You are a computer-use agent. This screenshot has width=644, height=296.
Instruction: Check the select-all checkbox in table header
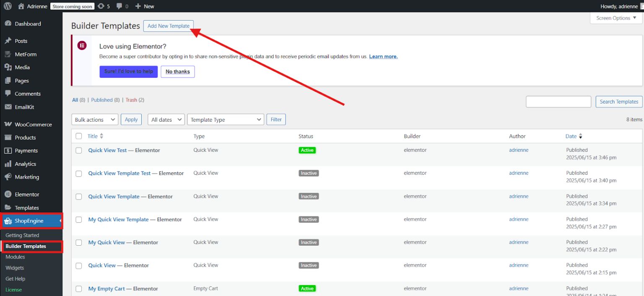(x=79, y=136)
